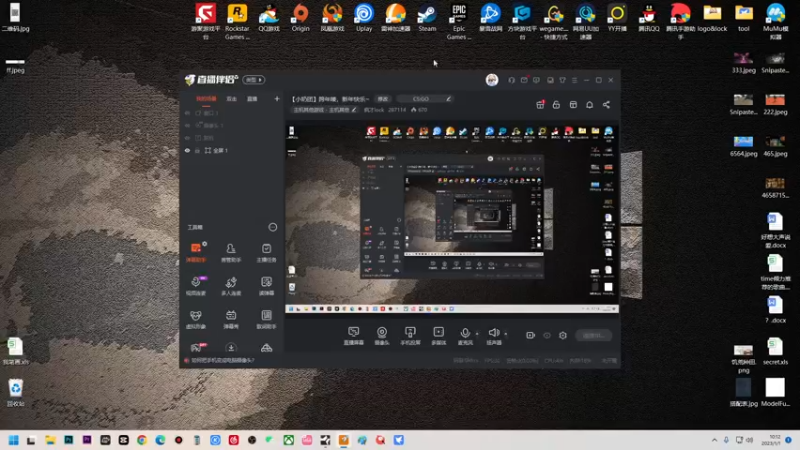Click the download icon in toolbox bottom row

(231, 348)
